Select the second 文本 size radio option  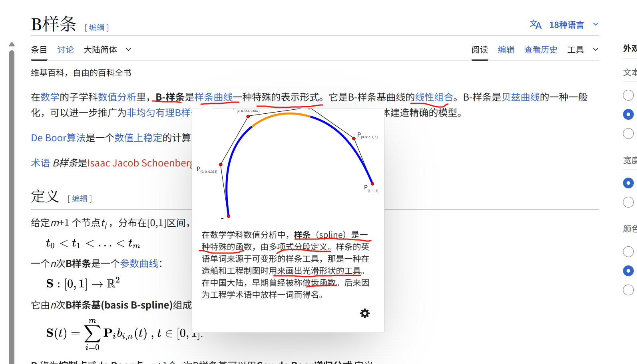coord(628,114)
